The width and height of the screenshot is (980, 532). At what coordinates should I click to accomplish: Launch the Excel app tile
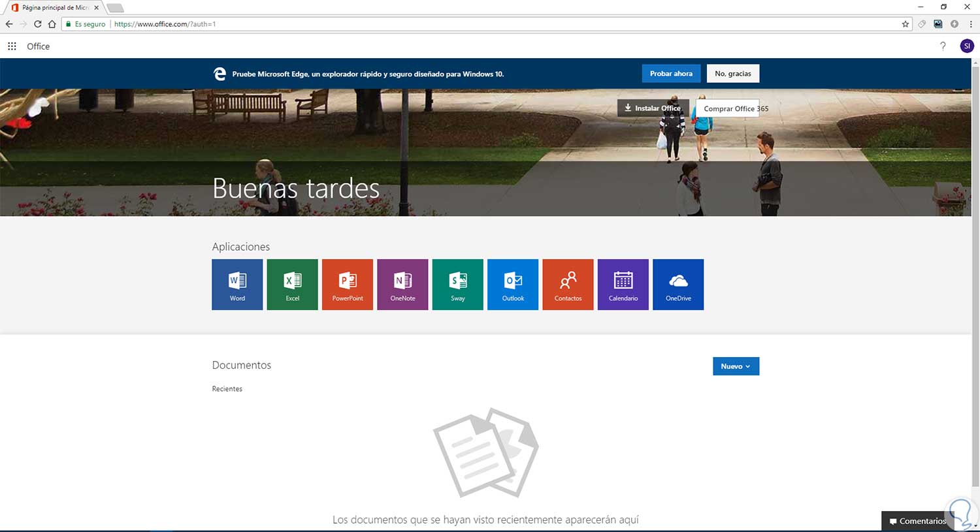pyautogui.click(x=293, y=285)
